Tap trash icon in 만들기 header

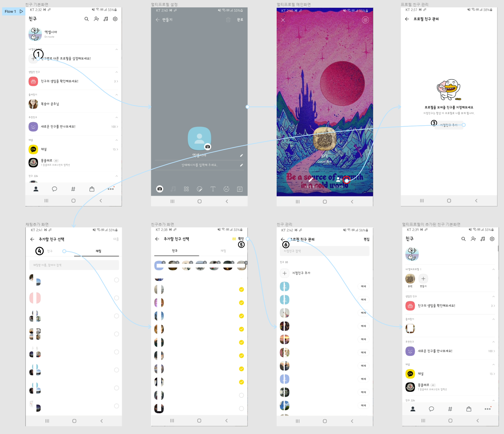coord(228,20)
